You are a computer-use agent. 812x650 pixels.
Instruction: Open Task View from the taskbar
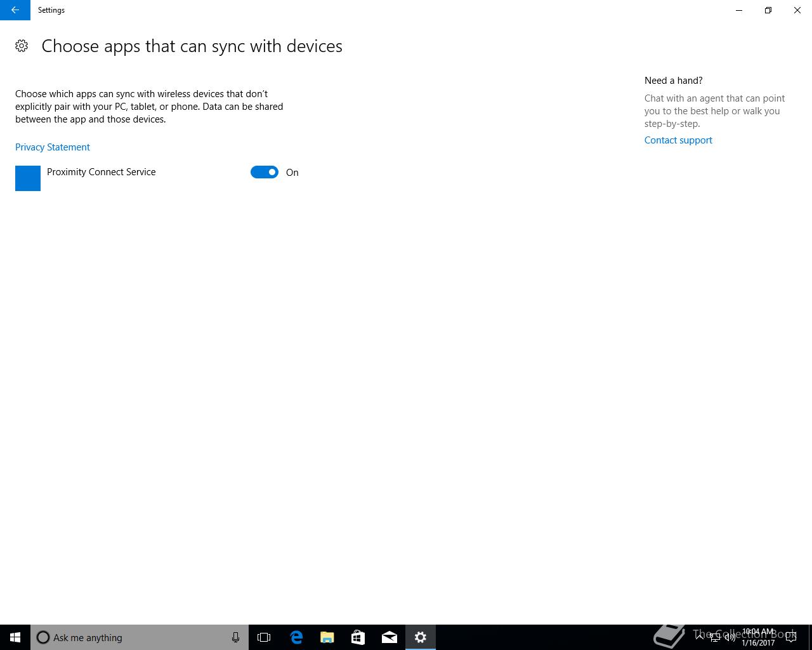(x=264, y=637)
